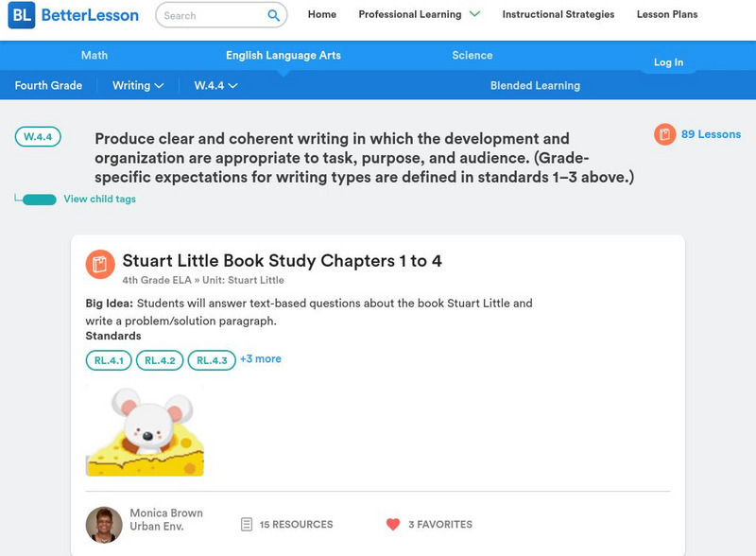Click the 3 FAVORITES text
The height and width of the screenshot is (556, 756).
440,524
